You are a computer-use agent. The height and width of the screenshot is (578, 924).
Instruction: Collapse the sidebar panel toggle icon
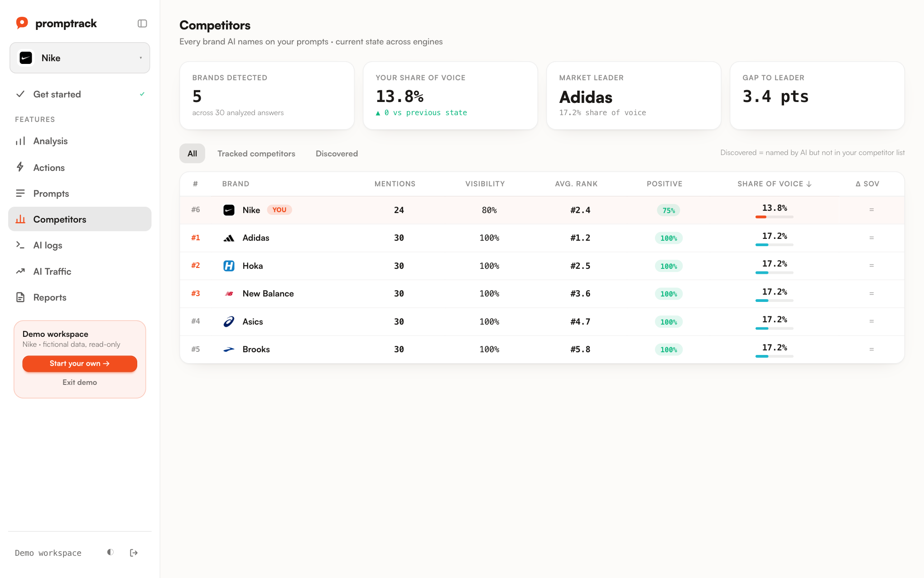pyautogui.click(x=142, y=24)
